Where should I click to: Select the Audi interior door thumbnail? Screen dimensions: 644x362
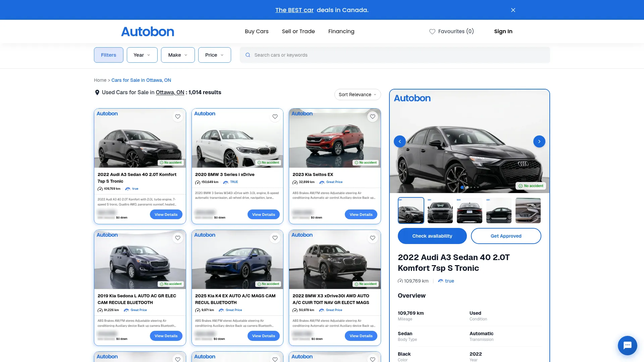(528, 210)
